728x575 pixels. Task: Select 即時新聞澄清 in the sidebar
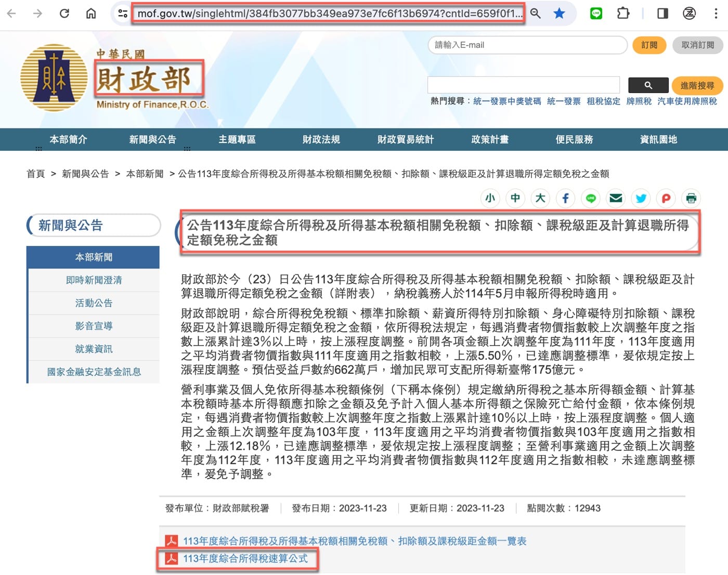coord(94,280)
